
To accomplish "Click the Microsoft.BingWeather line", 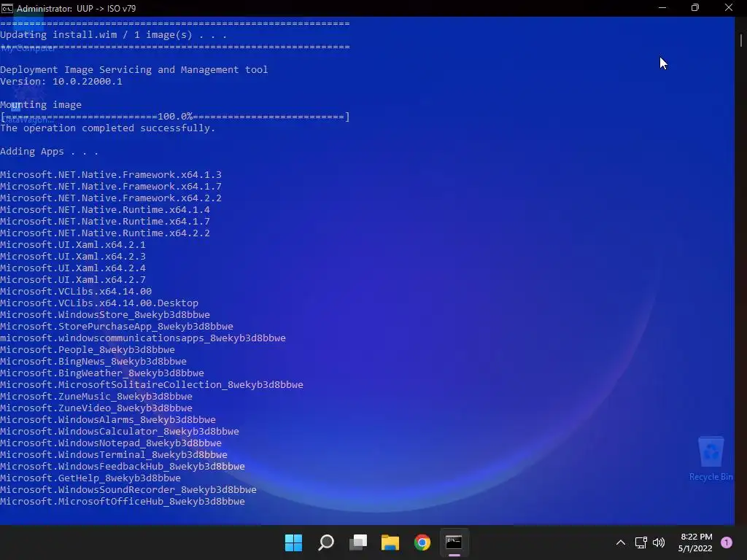I will pos(102,373).
